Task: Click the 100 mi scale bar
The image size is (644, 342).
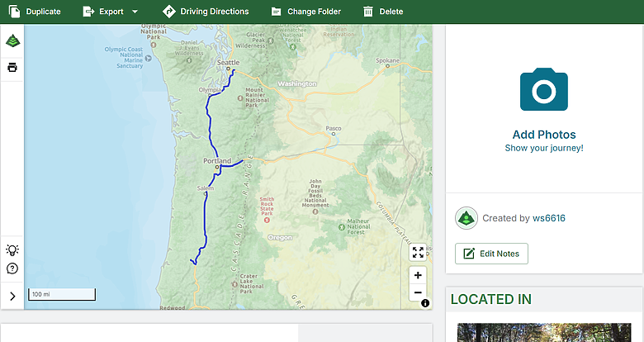Action: point(62,294)
